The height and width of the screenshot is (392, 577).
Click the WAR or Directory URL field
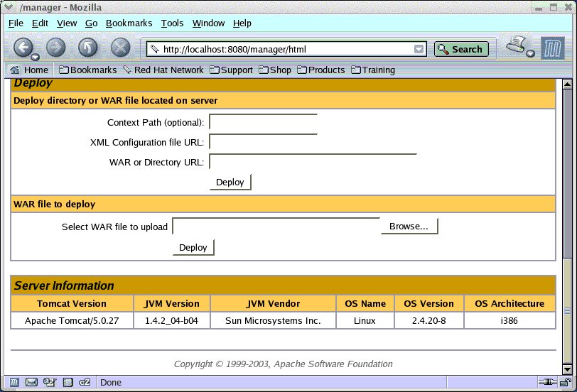coord(313,161)
